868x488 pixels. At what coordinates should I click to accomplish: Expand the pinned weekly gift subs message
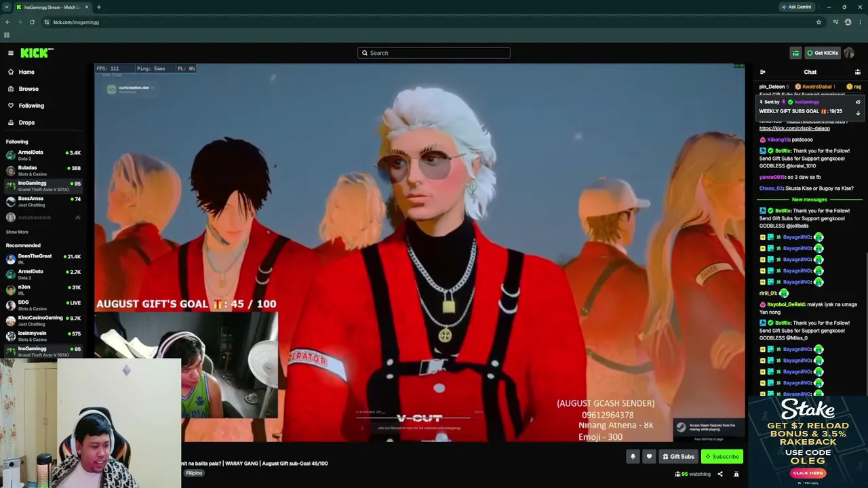[x=858, y=113]
